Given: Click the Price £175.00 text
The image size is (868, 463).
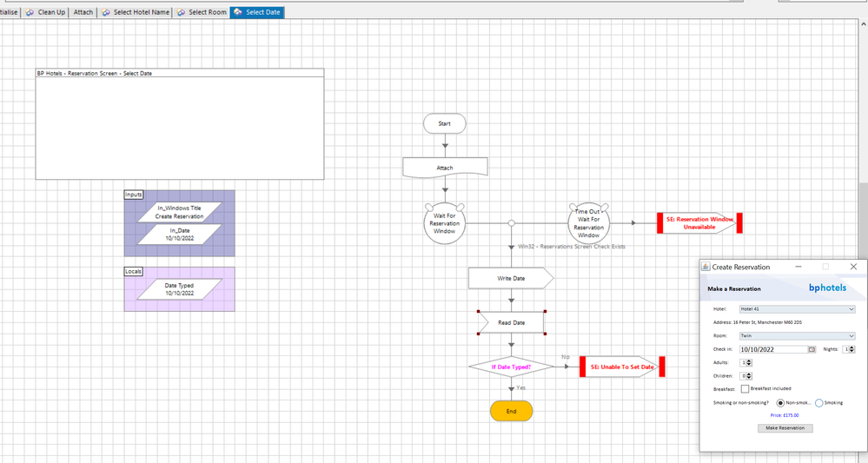Looking at the screenshot, I should pyautogui.click(x=785, y=415).
